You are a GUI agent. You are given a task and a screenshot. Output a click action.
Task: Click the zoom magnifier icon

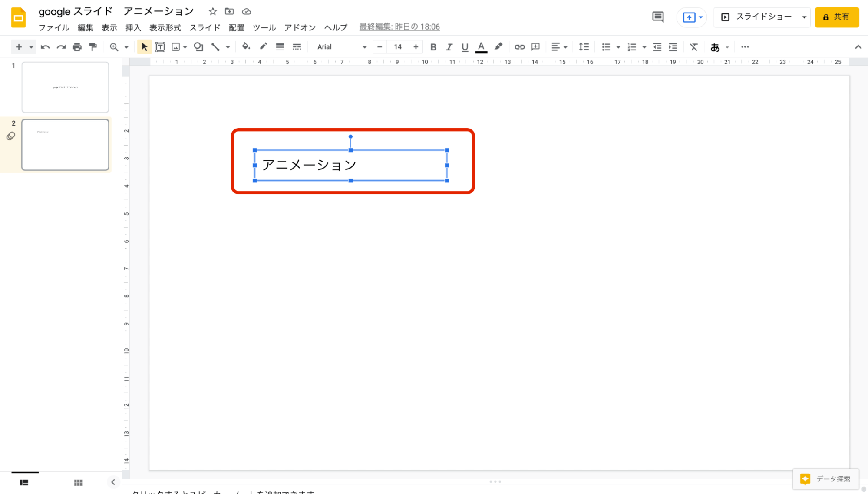(114, 47)
